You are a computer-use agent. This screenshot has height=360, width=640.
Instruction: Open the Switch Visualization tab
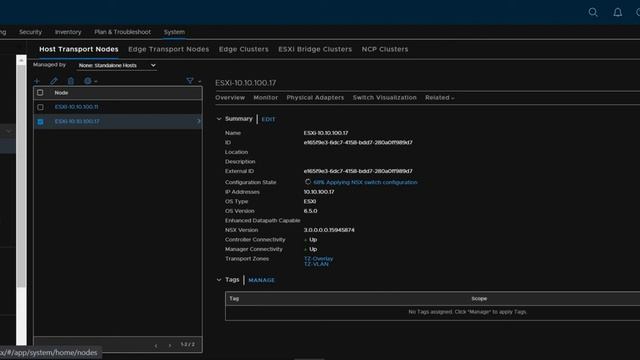click(384, 98)
